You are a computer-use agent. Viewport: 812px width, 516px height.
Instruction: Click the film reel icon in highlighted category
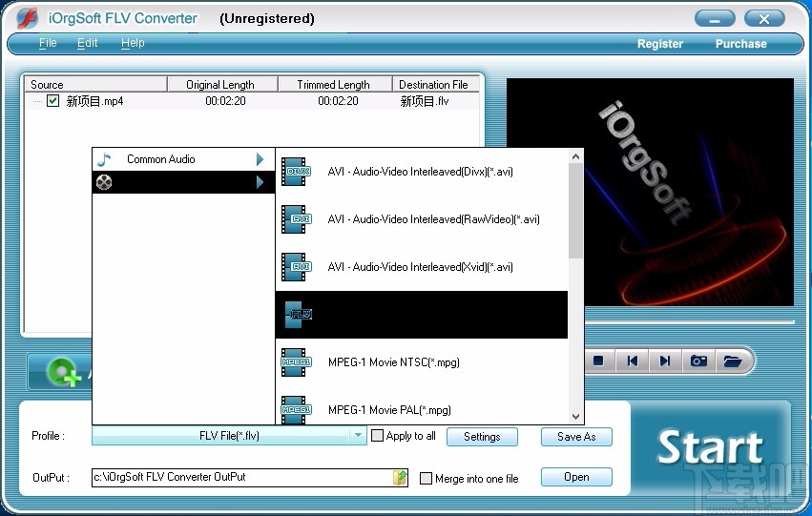coord(104,182)
